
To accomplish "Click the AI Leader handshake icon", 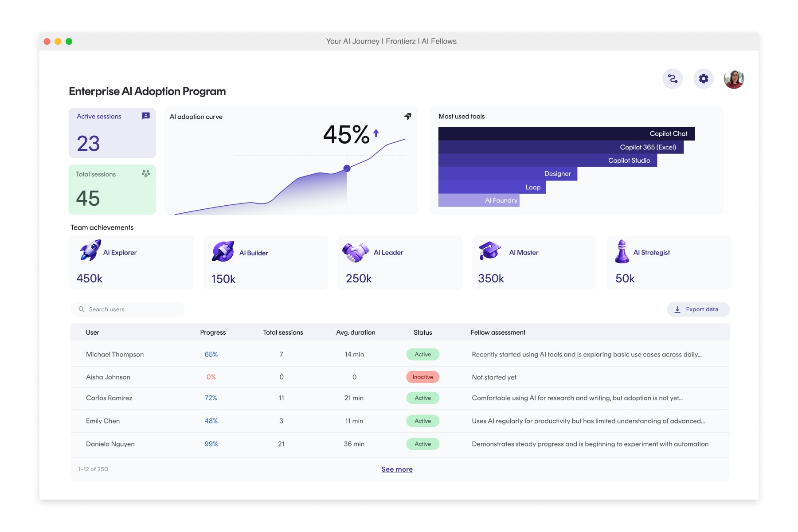I will (x=356, y=252).
